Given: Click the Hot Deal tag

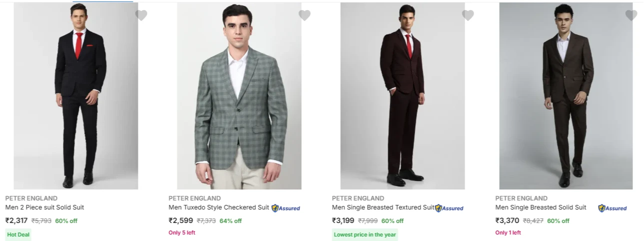Looking at the screenshot, I should tap(18, 234).
